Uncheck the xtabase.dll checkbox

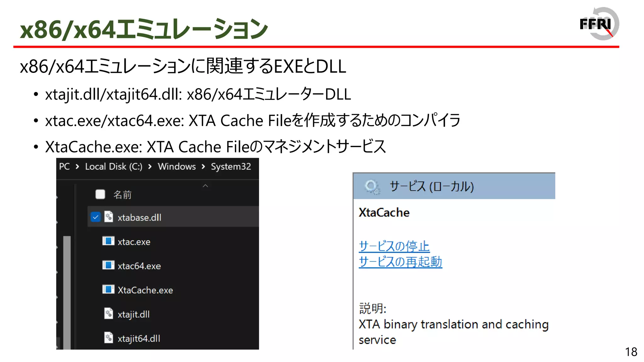tap(95, 217)
